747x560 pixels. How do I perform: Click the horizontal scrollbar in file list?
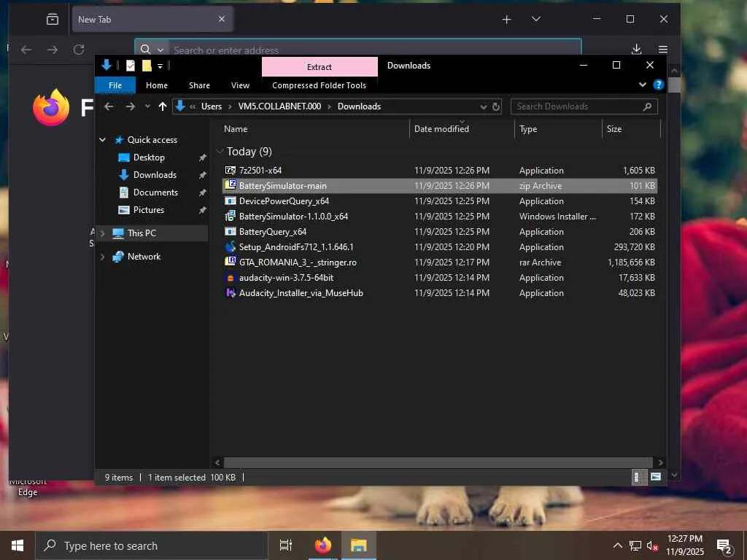pyautogui.click(x=438, y=462)
